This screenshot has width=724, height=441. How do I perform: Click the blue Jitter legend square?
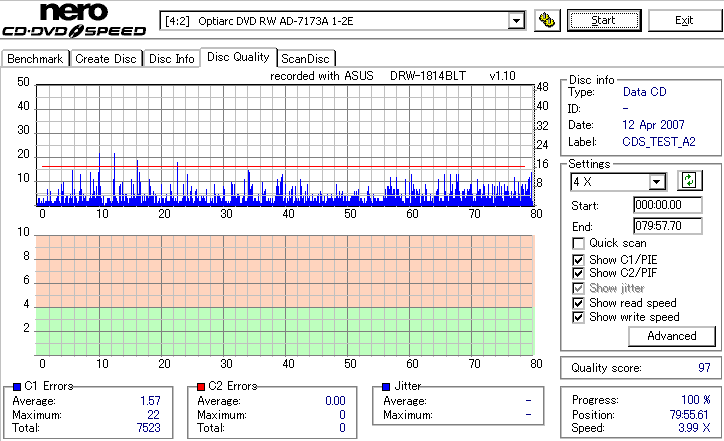[x=386, y=387]
